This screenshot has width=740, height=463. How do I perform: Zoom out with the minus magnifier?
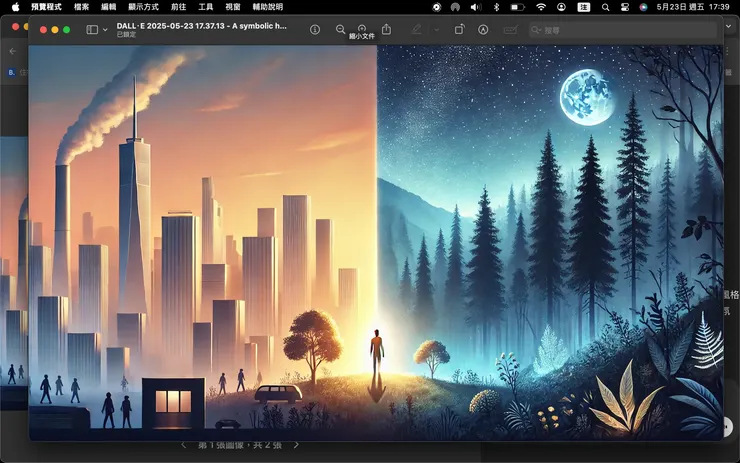pyautogui.click(x=340, y=30)
